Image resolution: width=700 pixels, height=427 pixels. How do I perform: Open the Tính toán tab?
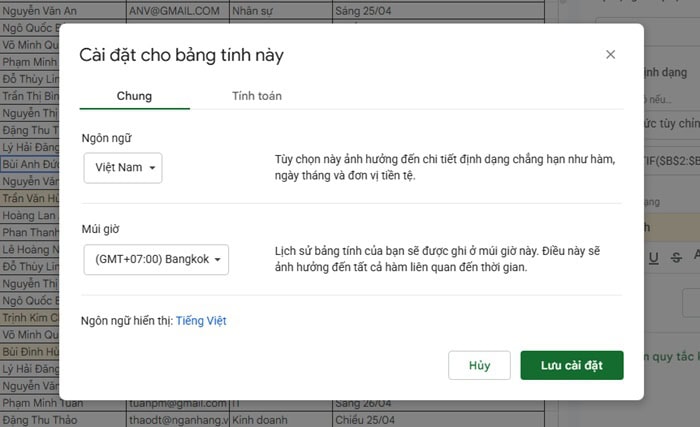(257, 96)
